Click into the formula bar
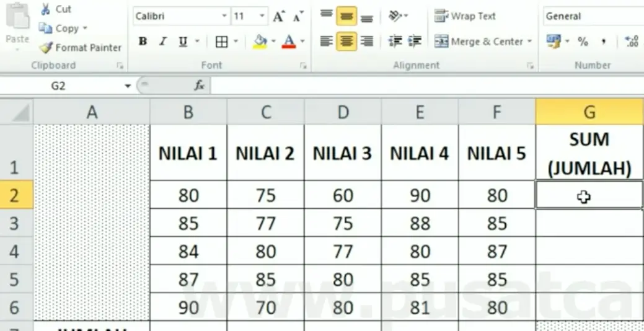644x331 pixels. point(427,86)
